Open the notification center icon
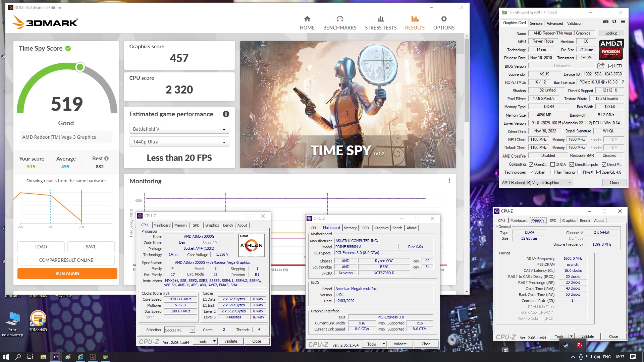The image size is (644, 362). [633, 357]
